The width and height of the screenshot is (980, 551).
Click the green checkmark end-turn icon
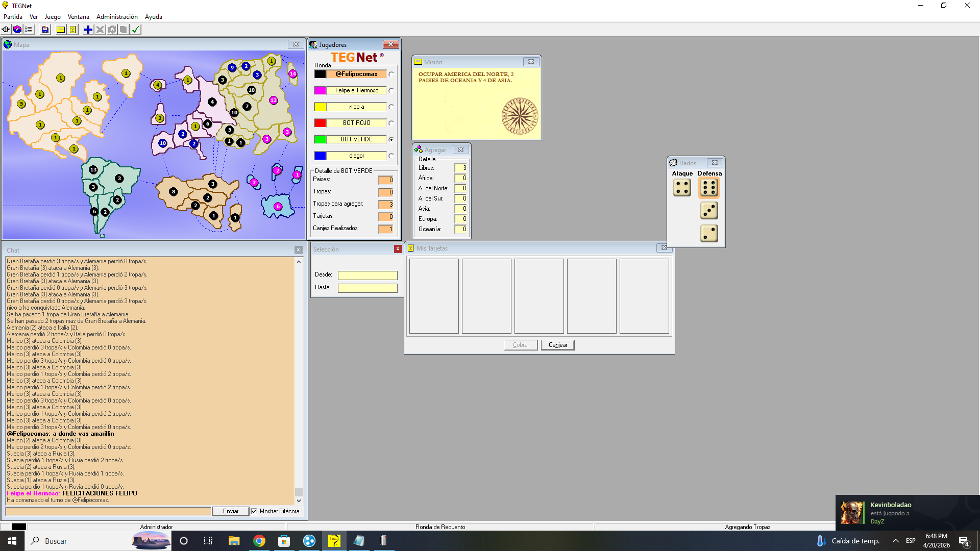click(135, 30)
